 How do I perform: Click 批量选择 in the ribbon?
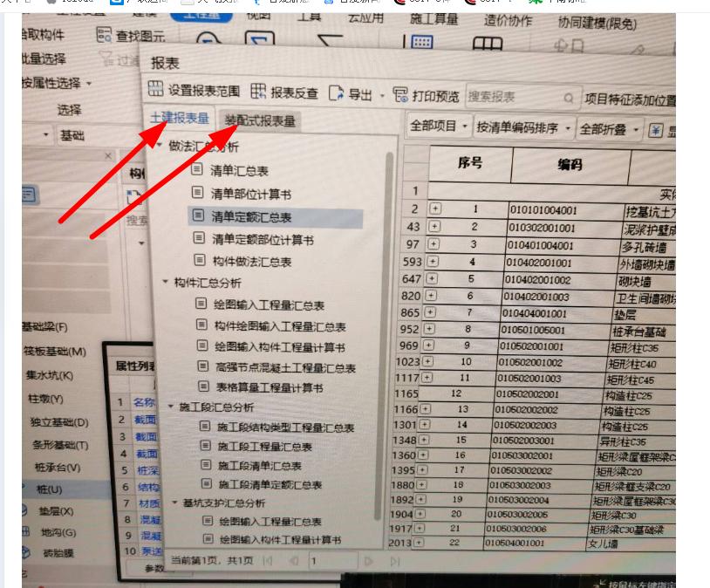click(x=44, y=59)
